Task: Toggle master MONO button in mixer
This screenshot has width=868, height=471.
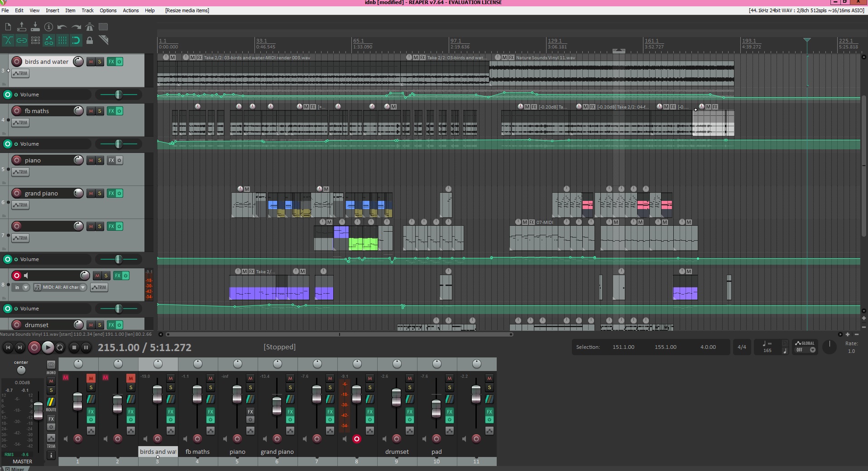Action: click(x=51, y=365)
